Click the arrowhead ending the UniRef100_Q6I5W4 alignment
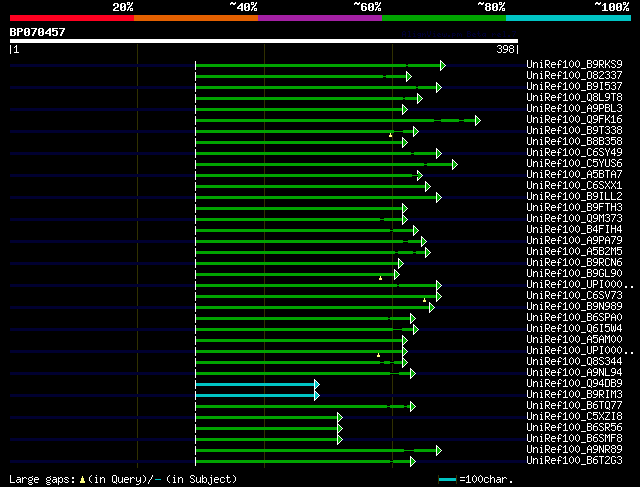The image size is (640, 487). click(416, 329)
